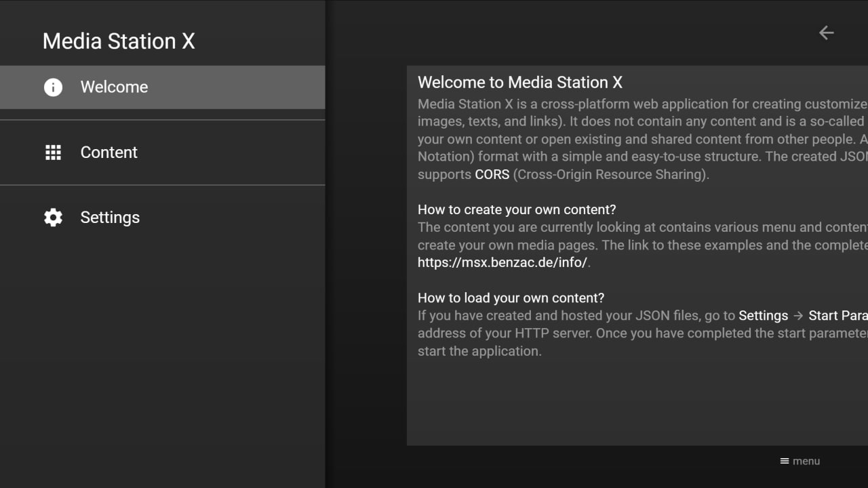Click the white 'Settings' word in the paragraph
868x488 pixels.
pyautogui.click(x=763, y=316)
